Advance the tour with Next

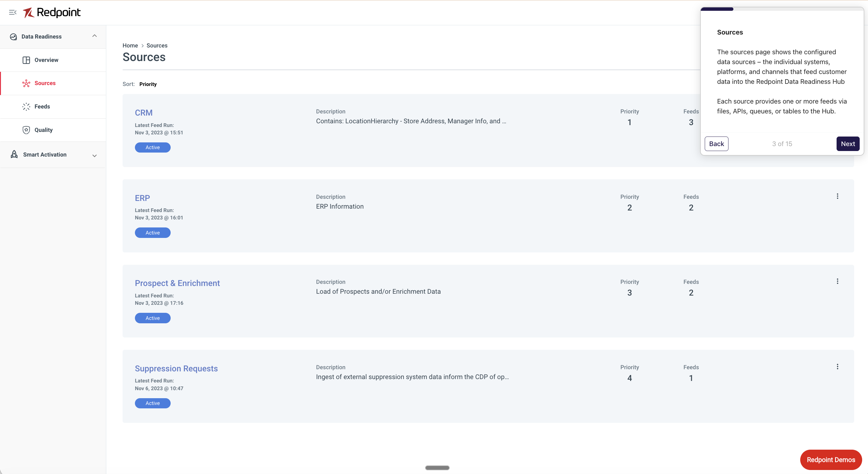tap(848, 144)
